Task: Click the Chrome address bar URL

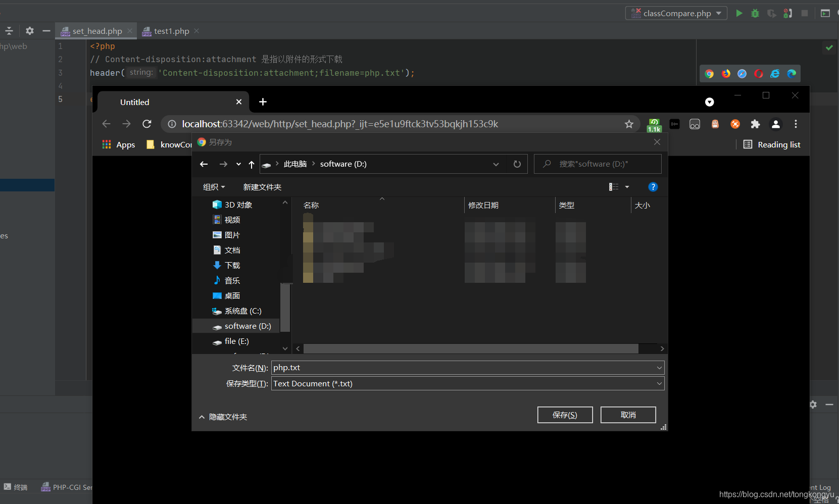Action: pos(340,124)
